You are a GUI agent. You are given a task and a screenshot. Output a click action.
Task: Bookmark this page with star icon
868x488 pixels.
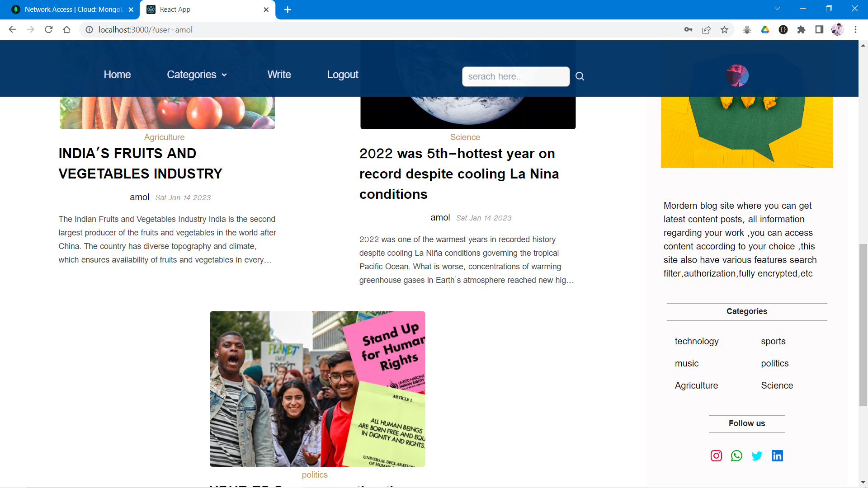point(725,30)
